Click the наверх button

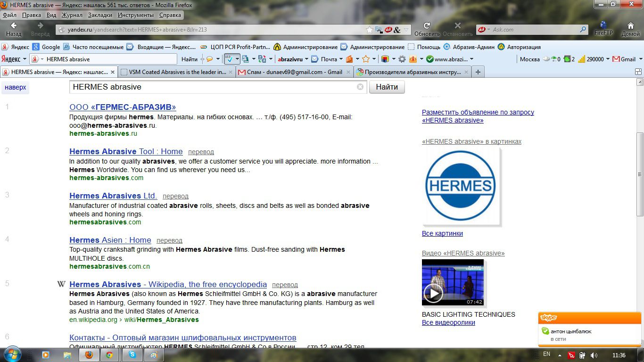(x=16, y=87)
